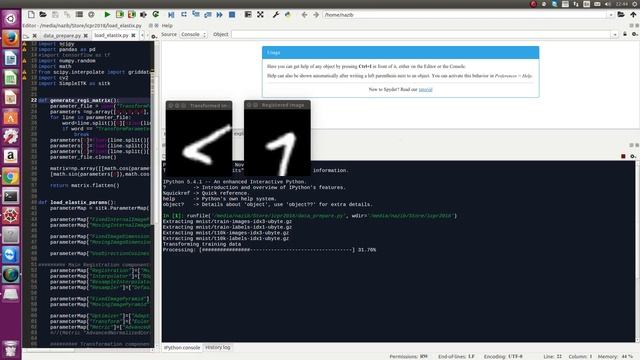Continue execution debug icon

(x=220, y=15)
